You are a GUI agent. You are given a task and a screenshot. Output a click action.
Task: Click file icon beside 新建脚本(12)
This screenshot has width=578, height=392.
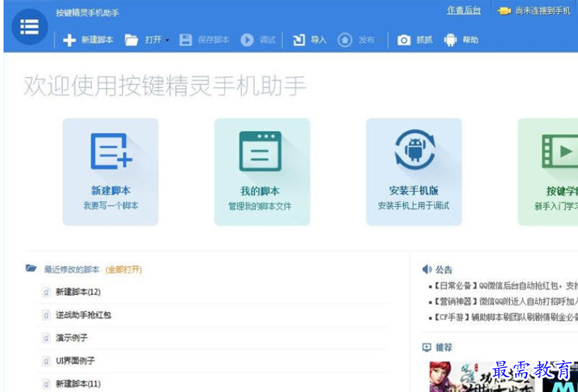pos(46,292)
